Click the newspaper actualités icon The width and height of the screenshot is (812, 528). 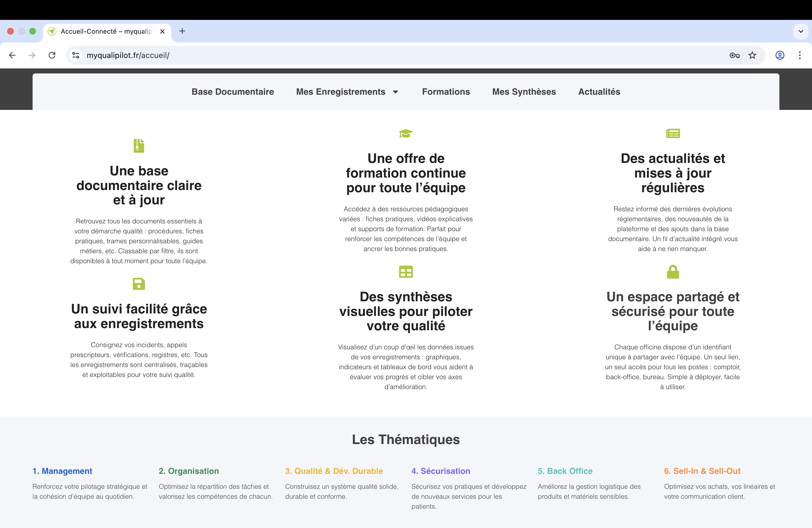click(673, 133)
